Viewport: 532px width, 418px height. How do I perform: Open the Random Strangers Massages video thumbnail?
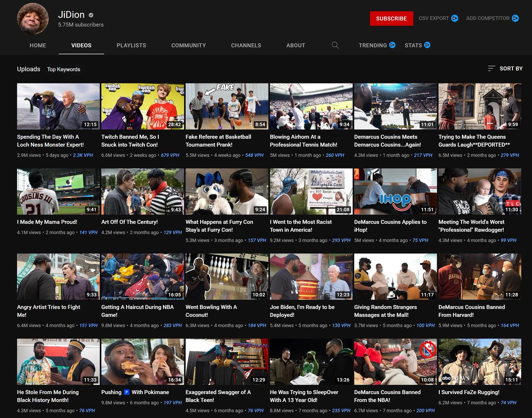point(395,277)
